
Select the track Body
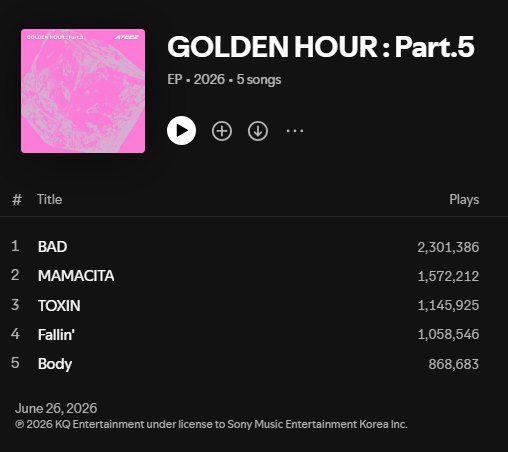pyautogui.click(x=55, y=364)
